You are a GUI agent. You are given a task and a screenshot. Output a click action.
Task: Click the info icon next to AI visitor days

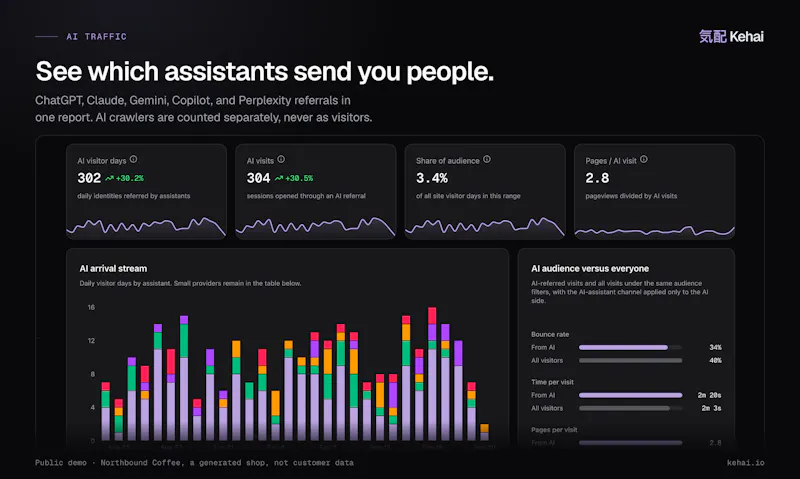click(133, 159)
